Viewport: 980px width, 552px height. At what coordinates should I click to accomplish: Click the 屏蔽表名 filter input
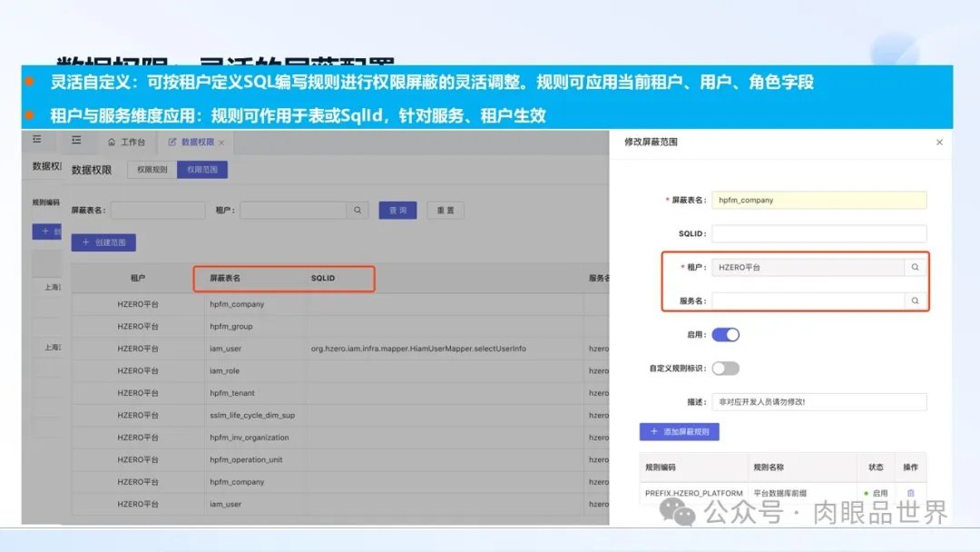[x=157, y=210]
